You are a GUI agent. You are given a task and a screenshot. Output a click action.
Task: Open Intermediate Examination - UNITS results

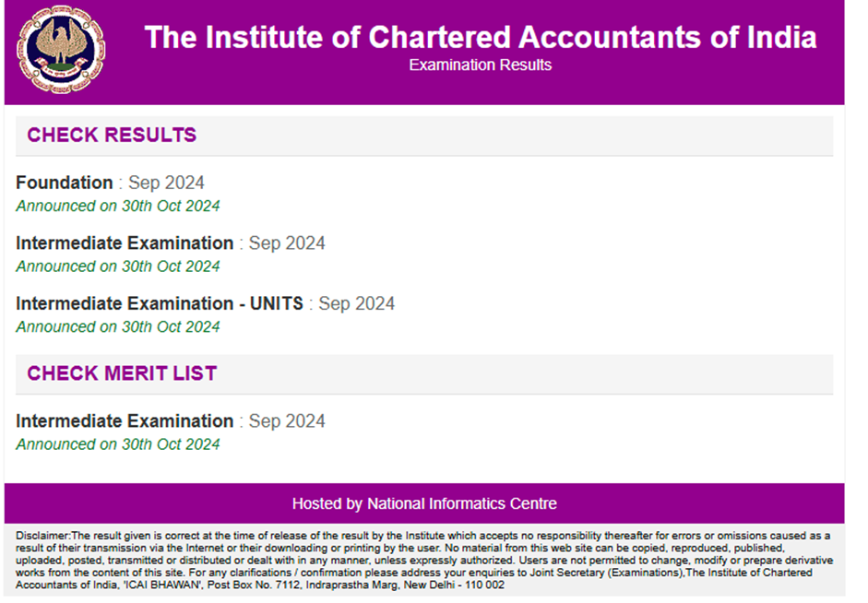(160, 303)
